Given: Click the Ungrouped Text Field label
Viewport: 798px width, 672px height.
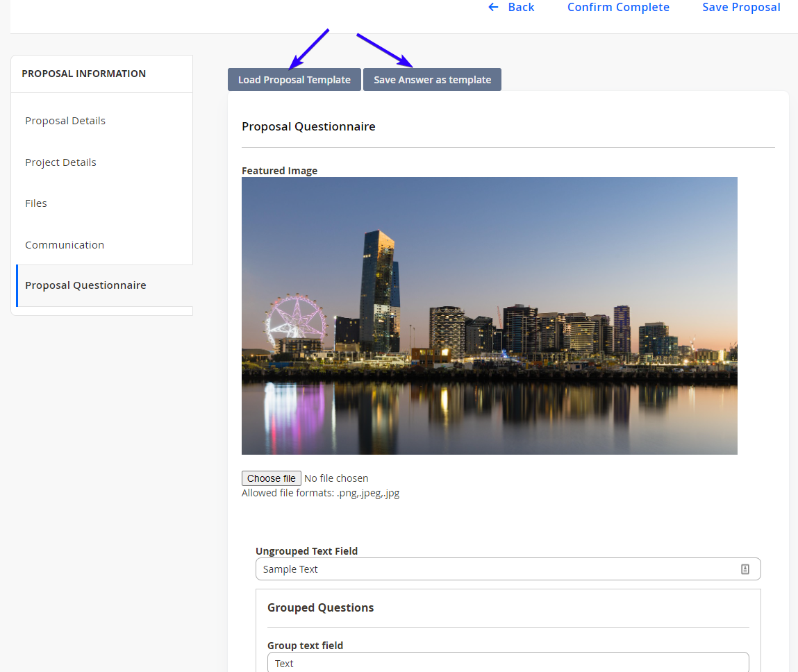Looking at the screenshot, I should click(x=306, y=551).
